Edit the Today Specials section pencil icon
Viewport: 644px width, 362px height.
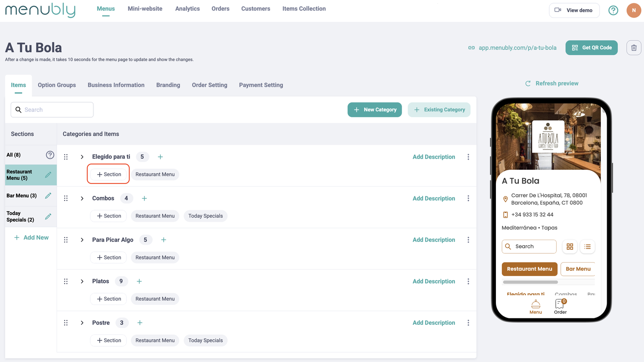coord(48,216)
